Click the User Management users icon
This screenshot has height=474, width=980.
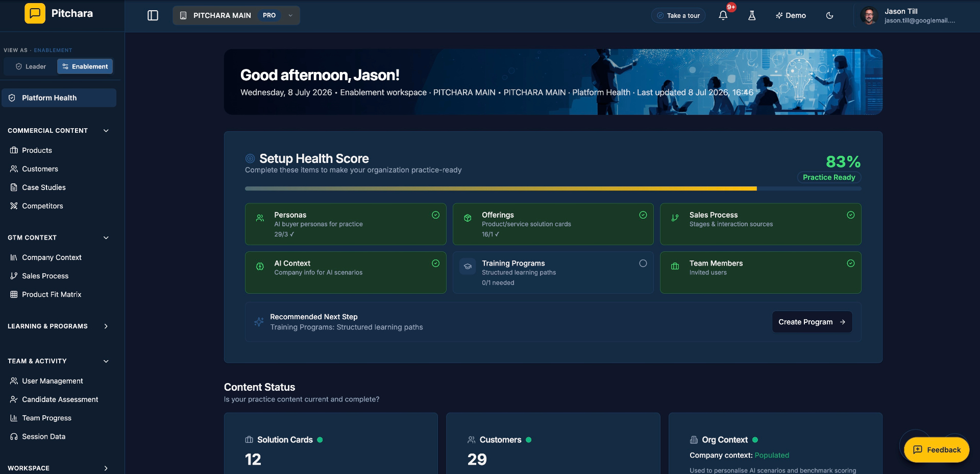pyautogui.click(x=14, y=381)
